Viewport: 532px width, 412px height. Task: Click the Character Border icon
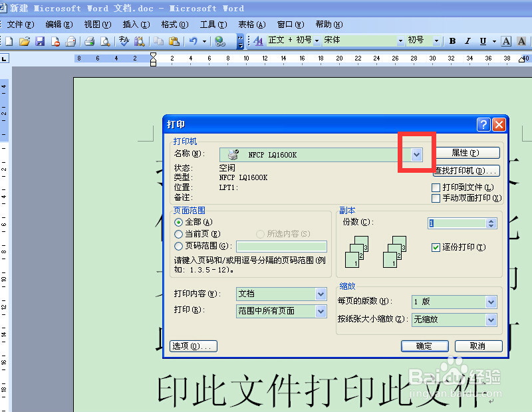tap(506, 41)
